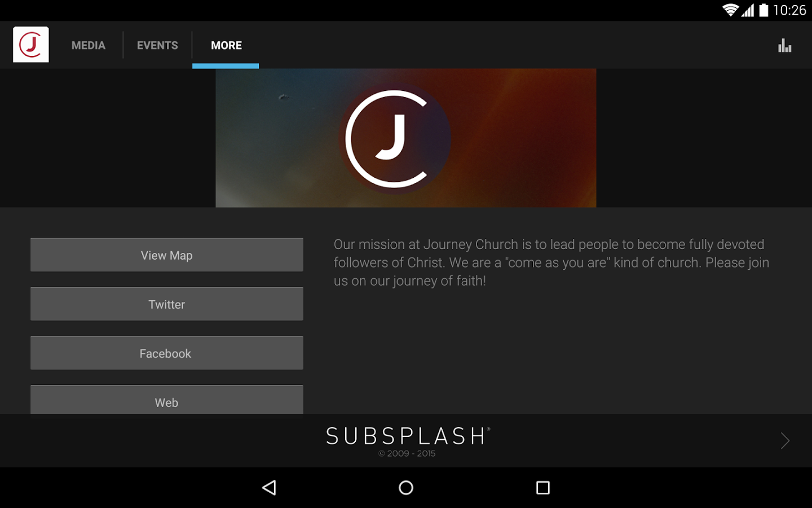Screen dimensions: 812x508
Task: Open the Web button
Action: 167,400
